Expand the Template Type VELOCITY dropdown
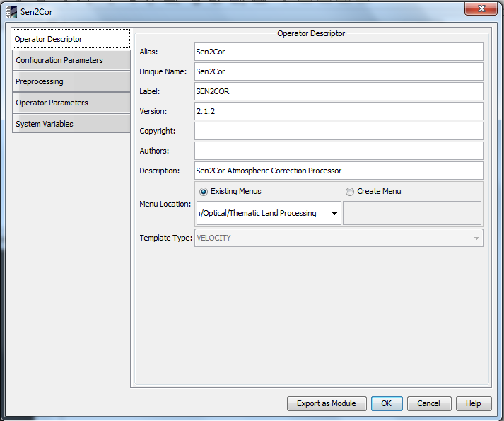This screenshot has width=504, height=421. pos(476,238)
